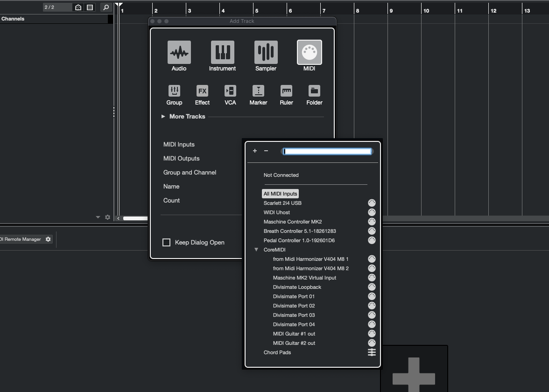This screenshot has width=549, height=392.
Task: Select WIDI Uhost input
Action: pos(276,212)
